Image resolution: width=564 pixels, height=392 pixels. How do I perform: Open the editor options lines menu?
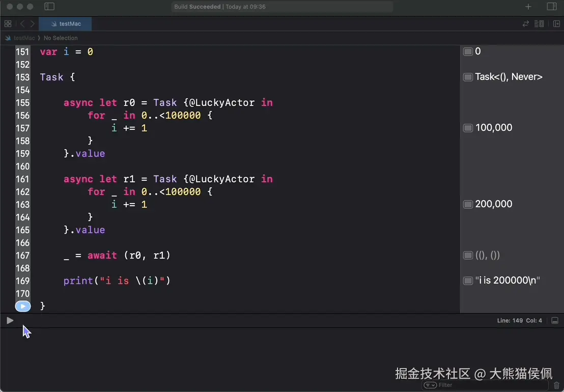(539, 24)
